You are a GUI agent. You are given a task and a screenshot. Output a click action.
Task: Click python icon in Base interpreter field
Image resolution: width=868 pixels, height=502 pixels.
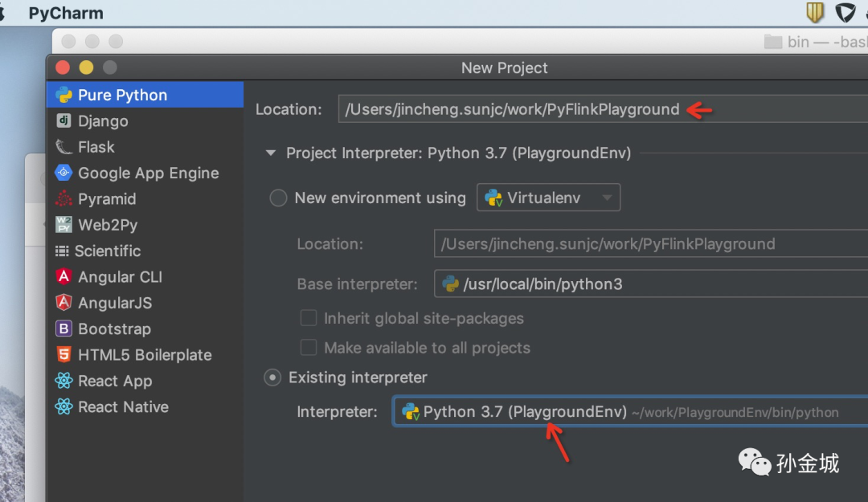[x=451, y=284]
